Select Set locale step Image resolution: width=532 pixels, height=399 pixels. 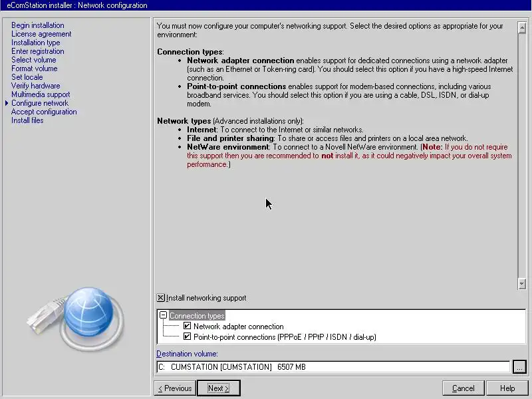click(27, 77)
